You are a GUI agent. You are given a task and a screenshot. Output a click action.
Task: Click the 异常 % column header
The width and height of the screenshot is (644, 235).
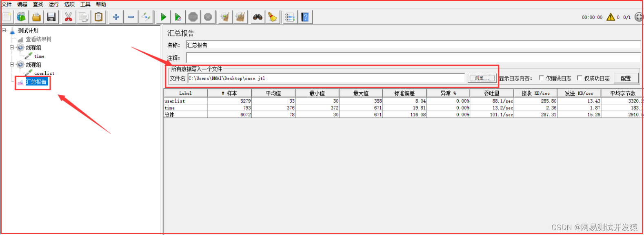coord(448,93)
